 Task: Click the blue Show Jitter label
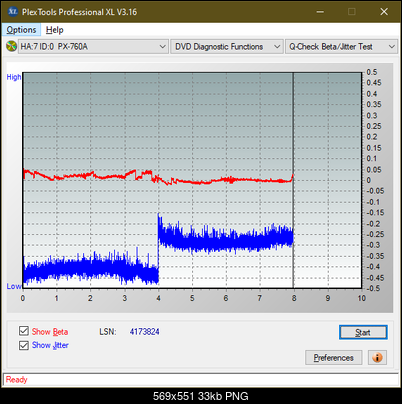50,345
